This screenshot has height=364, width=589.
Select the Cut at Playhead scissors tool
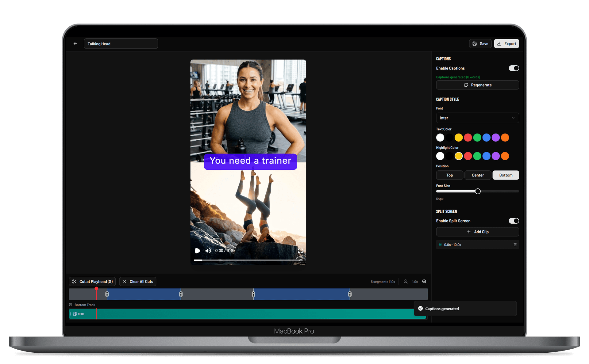[x=92, y=281]
